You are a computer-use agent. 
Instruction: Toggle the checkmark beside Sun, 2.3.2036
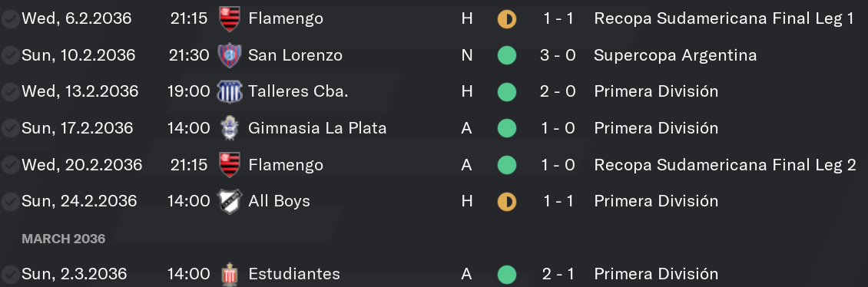point(10,274)
